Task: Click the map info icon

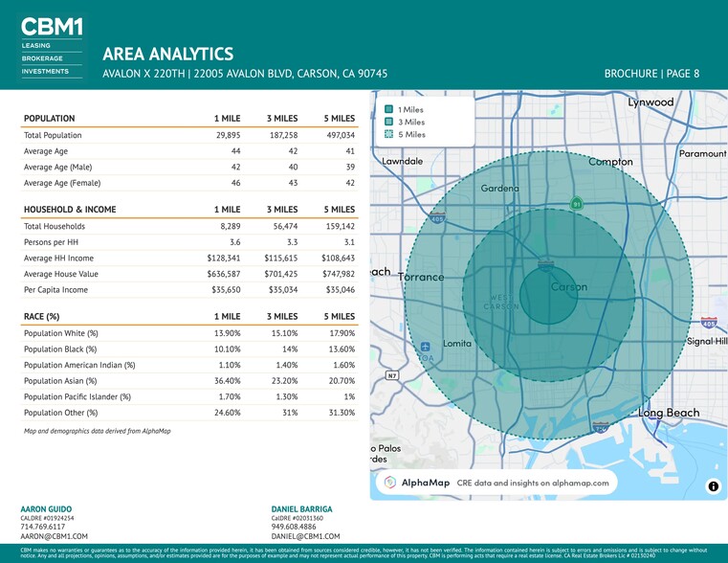Action: (713, 486)
